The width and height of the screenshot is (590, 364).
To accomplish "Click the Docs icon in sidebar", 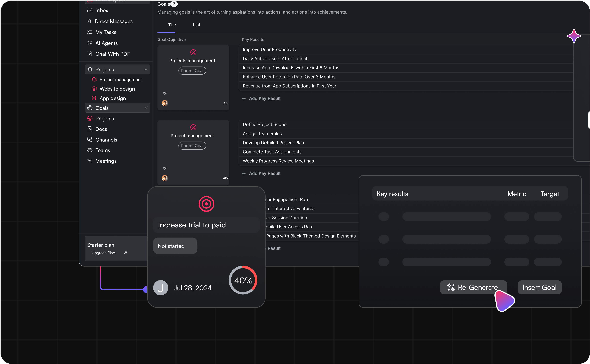I will pyautogui.click(x=90, y=129).
